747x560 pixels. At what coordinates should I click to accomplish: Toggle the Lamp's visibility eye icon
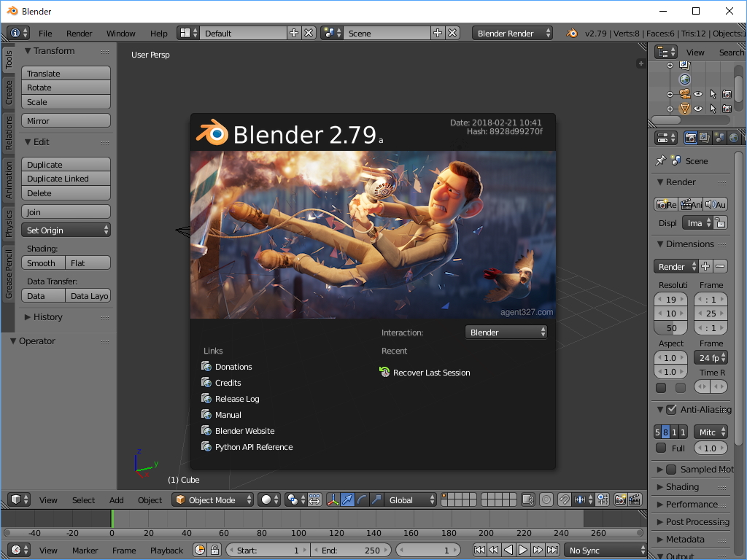(698, 109)
